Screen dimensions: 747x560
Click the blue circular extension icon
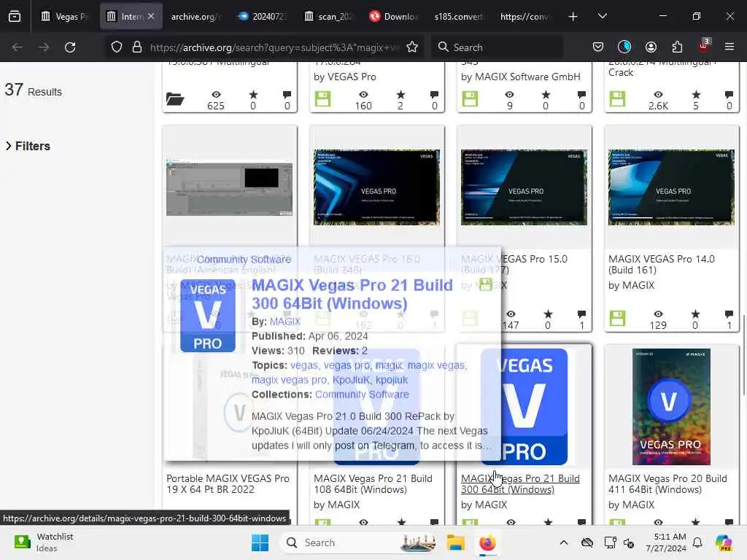point(624,47)
